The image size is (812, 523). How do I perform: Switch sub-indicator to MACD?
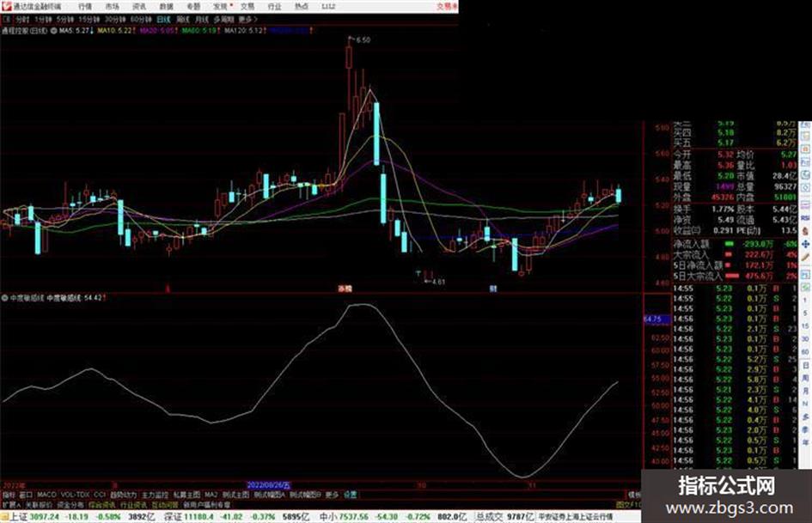(x=46, y=495)
